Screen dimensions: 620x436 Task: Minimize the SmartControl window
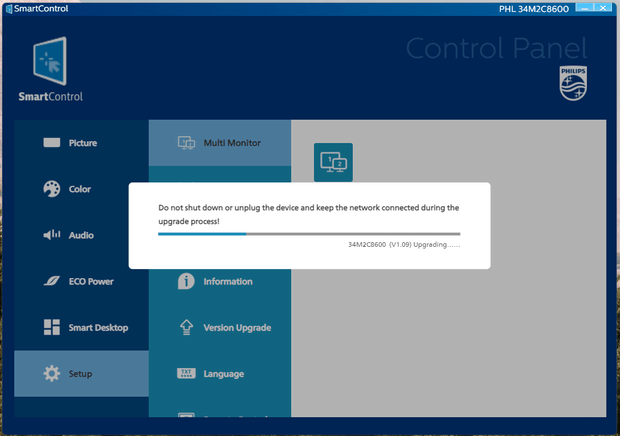click(x=584, y=8)
